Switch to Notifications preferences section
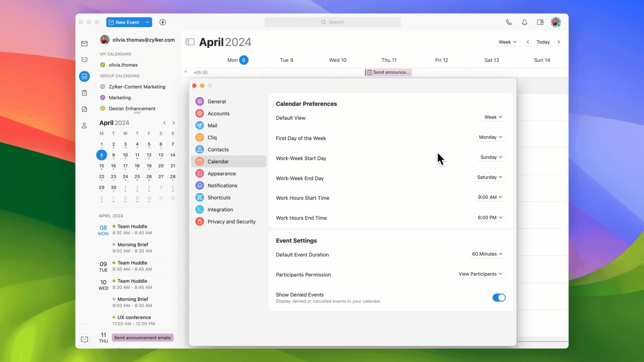The image size is (644, 362). [222, 186]
